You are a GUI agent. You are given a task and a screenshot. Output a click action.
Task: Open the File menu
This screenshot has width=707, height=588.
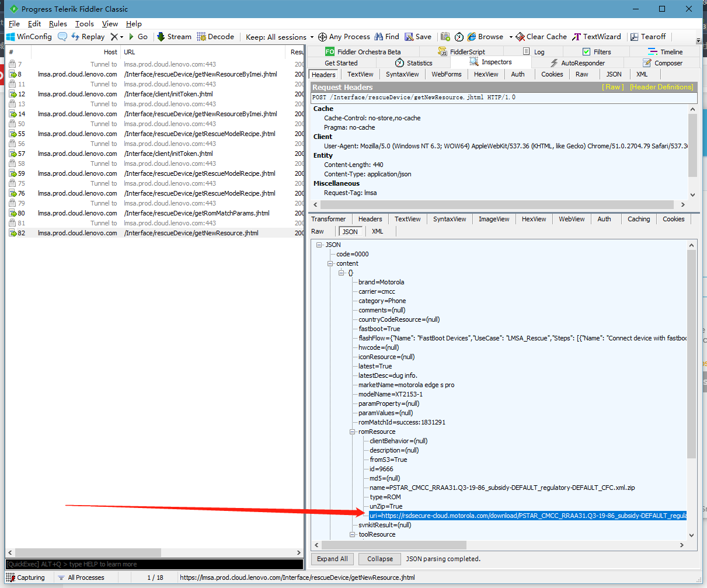coord(14,24)
